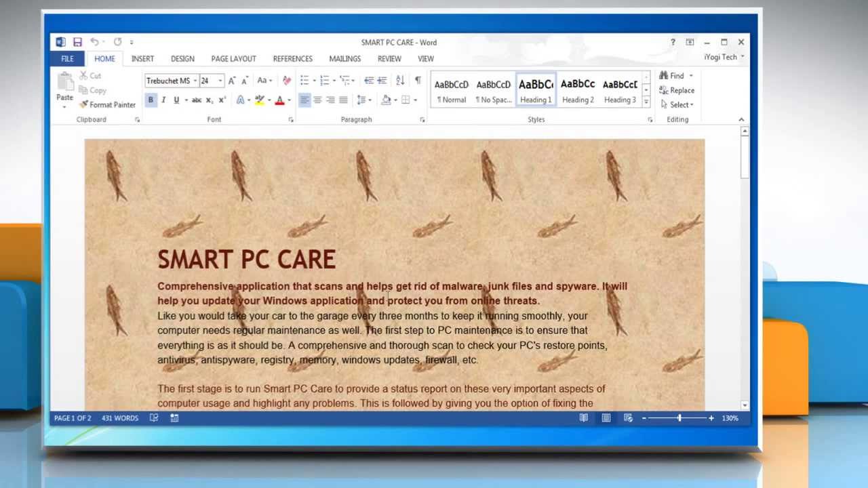The width and height of the screenshot is (868, 488).
Task: Click the Undo arrow icon
Action: tap(94, 42)
